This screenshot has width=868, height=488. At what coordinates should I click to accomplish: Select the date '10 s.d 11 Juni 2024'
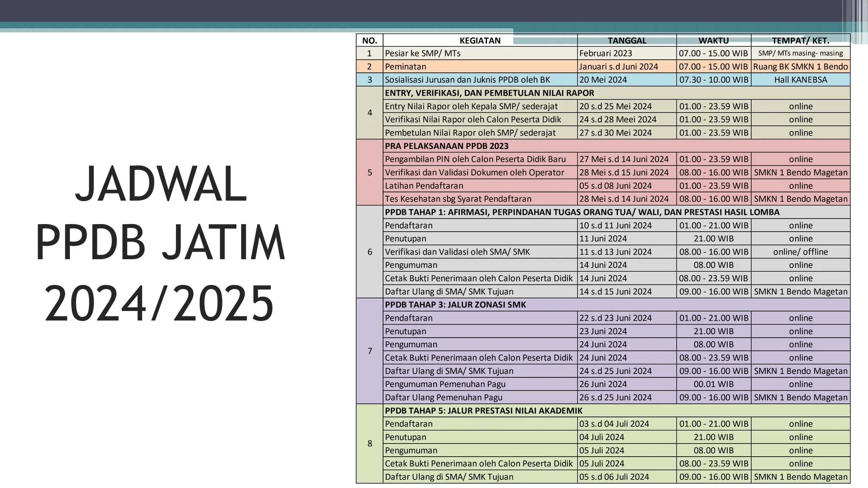pyautogui.click(x=627, y=225)
